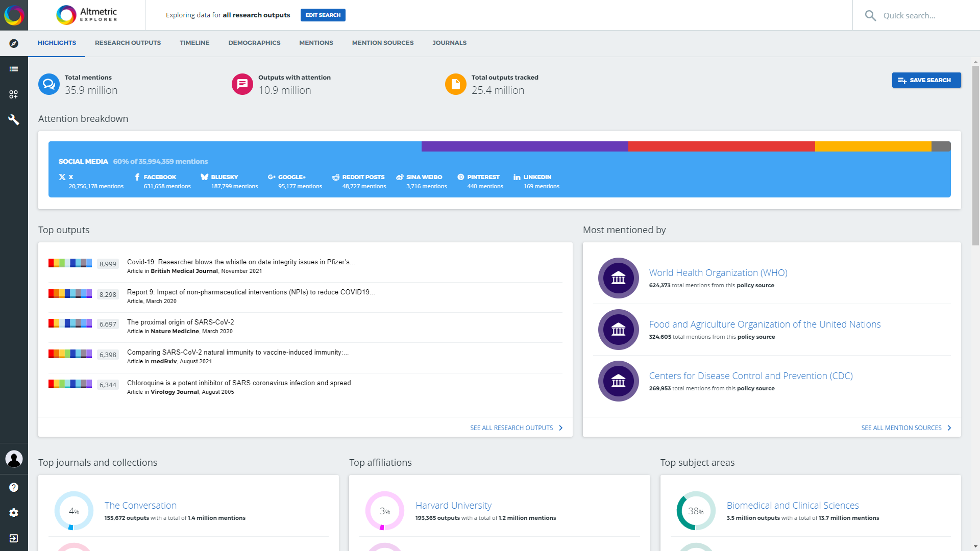Open the shapes-with-plus sidebar icon
Image resolution: width=980 pixels, height=551 pixels.
(x=14, y=94)
